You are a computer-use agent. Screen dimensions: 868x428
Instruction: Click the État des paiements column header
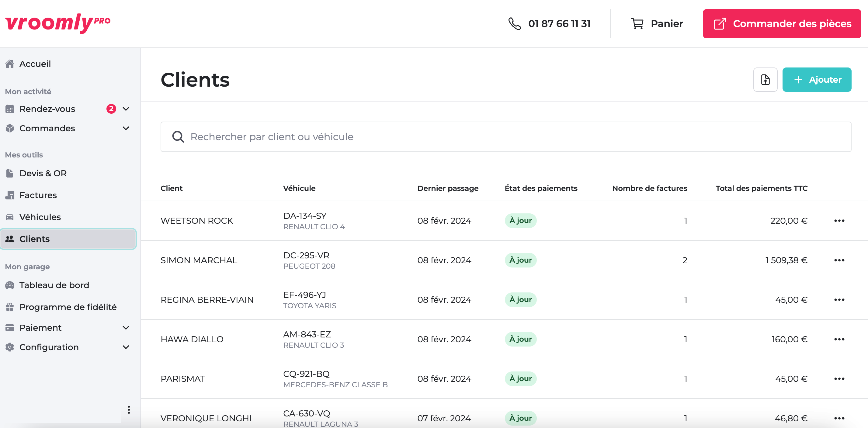(x=541, y=188)
